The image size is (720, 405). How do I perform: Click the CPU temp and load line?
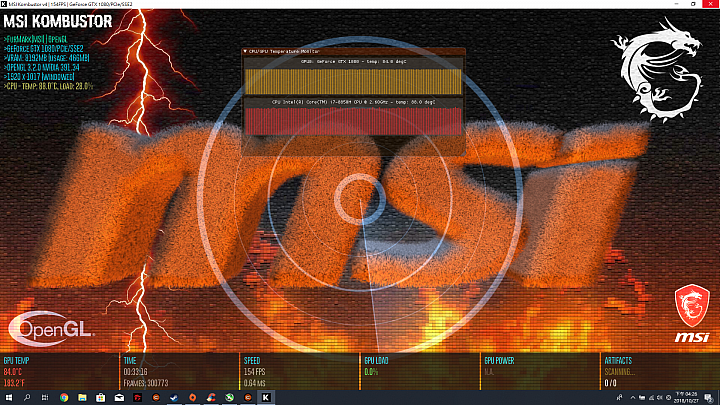click(x=48, y=86)
